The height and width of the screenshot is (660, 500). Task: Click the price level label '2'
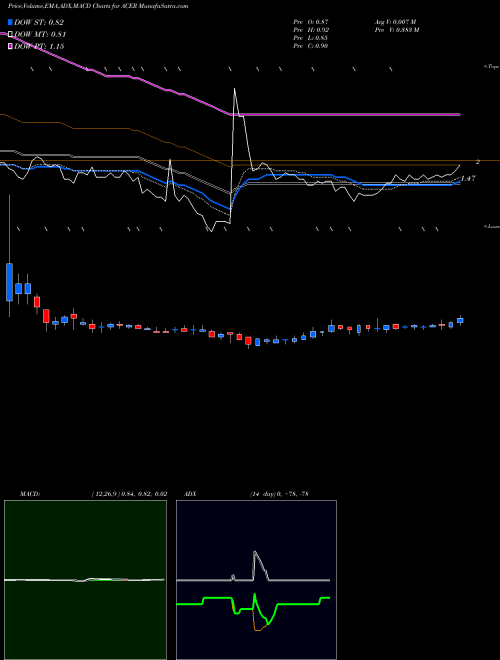pyautogui.click(x=478, y=162)
